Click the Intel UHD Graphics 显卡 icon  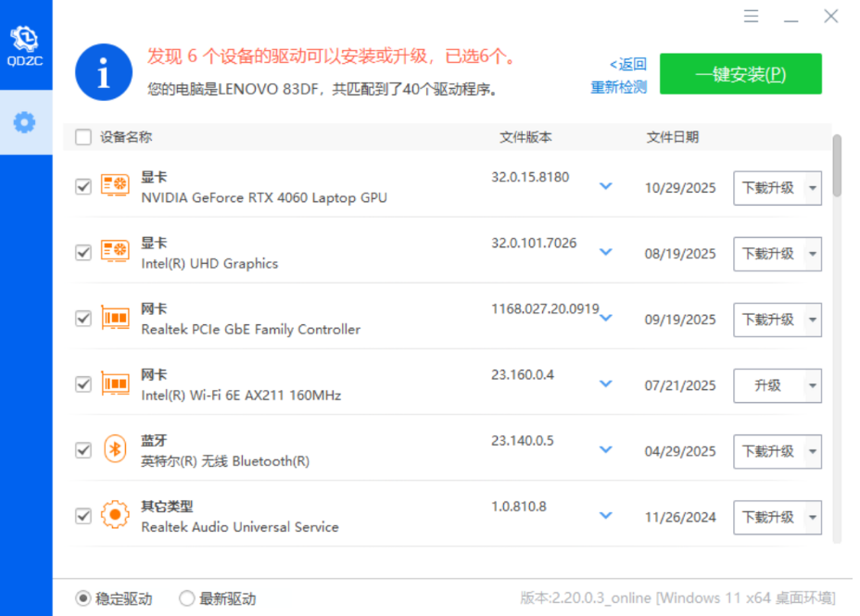click(x=115, y=252)
